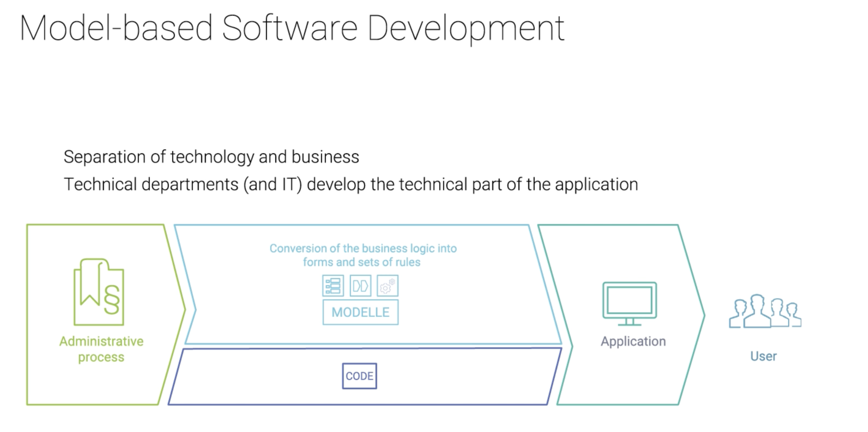Click the green word "process"

point(101,357)
